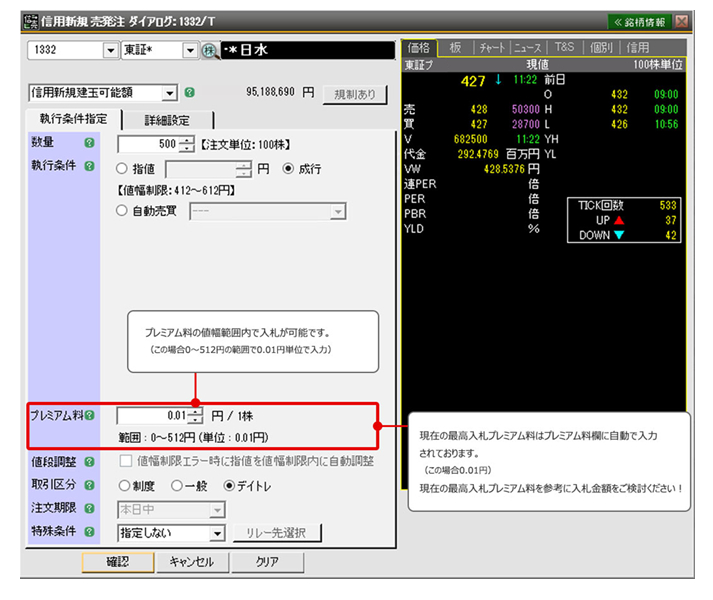Click the 指値 price input field

click(x=201, y=170)
